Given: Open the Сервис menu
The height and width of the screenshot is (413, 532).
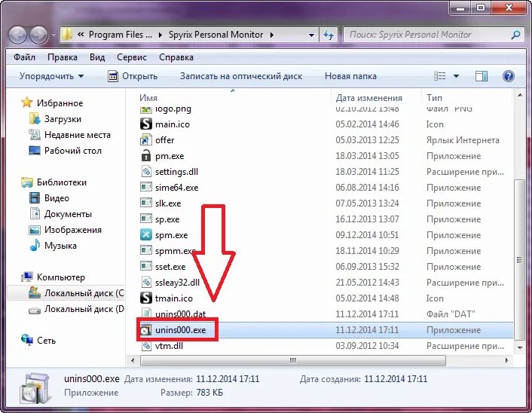Looking at the screenshot, I should (132, 57).
